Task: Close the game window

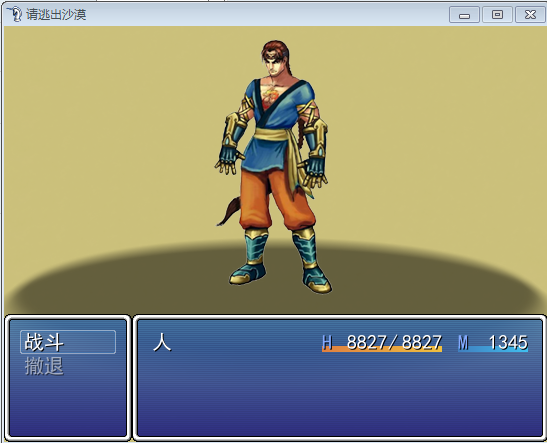Action: tap(530, 15)
